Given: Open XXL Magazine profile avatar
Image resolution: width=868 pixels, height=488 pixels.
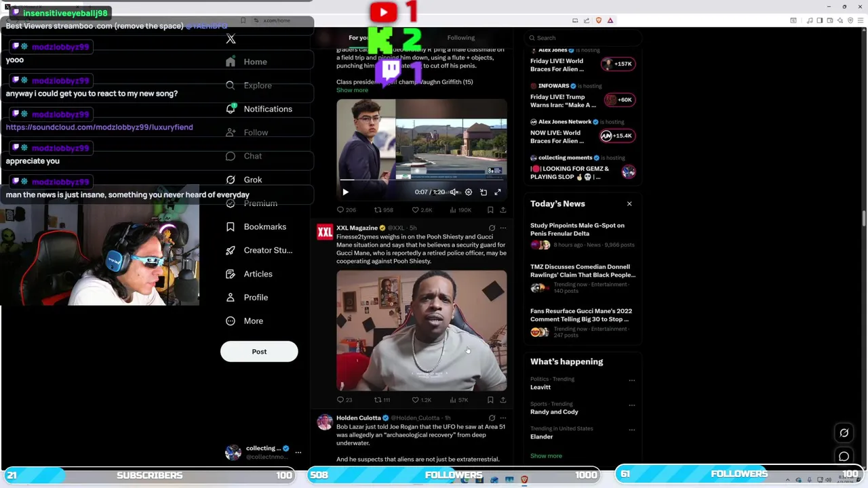Looking at the screenshot, I should (325, 232).
